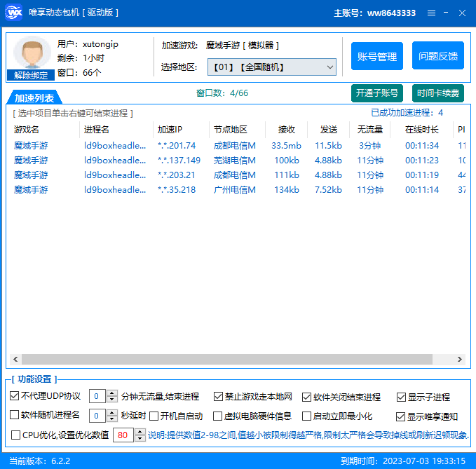
Task: Click the 解除绑定 unbind button
Action: click(x=31, y=75)
